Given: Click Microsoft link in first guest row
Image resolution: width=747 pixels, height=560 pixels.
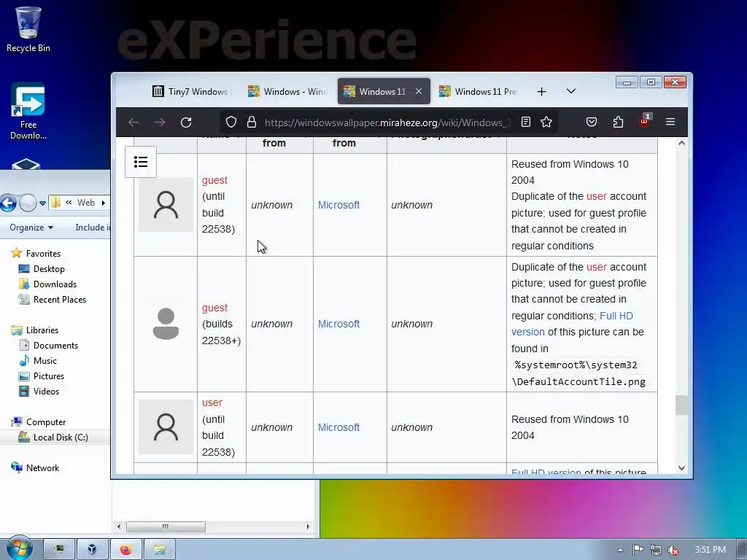Looking at the screenshot, I should [338, 205].
